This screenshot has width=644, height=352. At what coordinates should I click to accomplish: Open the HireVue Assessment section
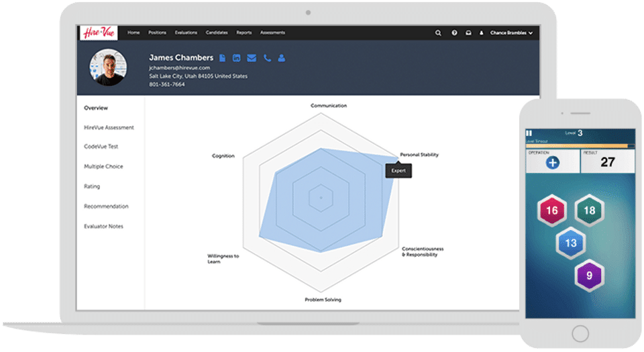pyautogui.click(x=109, y=127)
